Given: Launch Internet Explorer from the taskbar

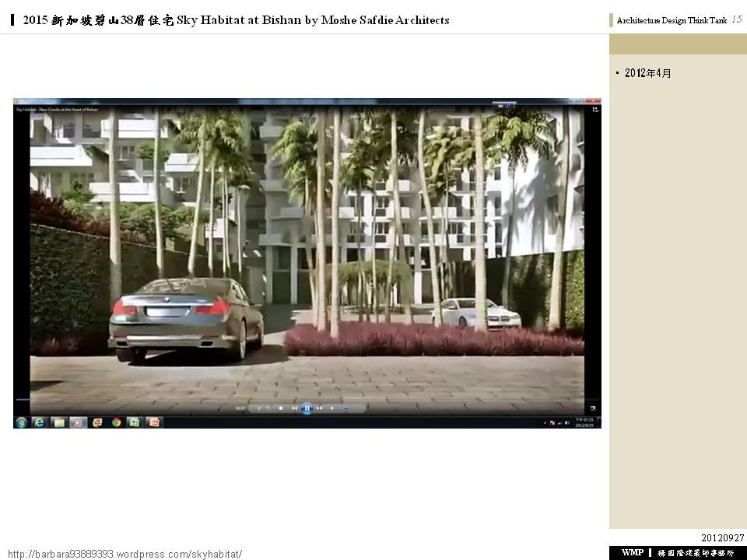Looking at the screenshot, I should (40, 422).
